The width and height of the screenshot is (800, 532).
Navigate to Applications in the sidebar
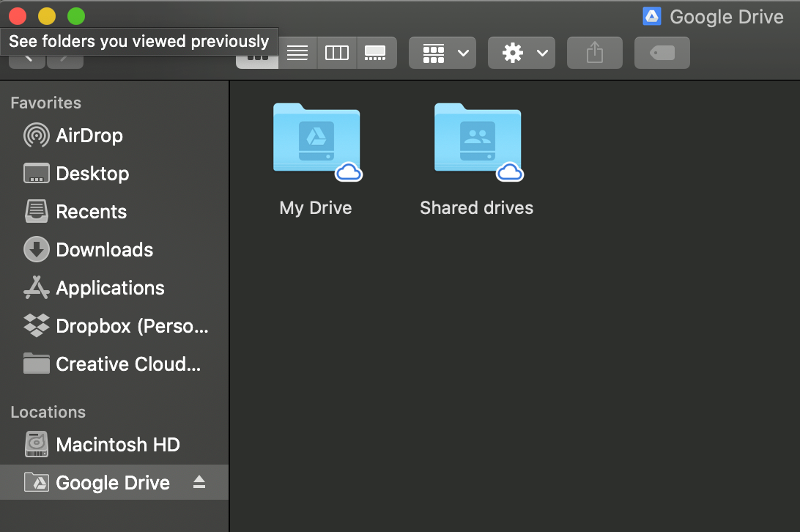[110, 288]
